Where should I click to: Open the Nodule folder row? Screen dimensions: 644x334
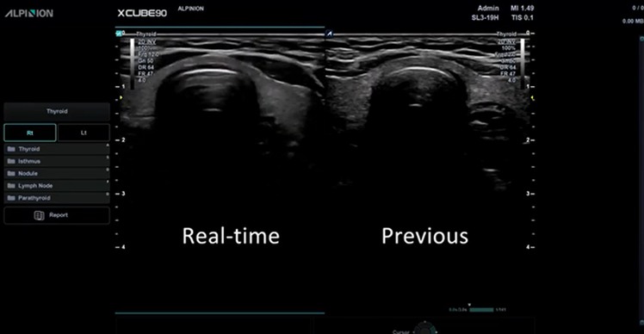(57, 173)
